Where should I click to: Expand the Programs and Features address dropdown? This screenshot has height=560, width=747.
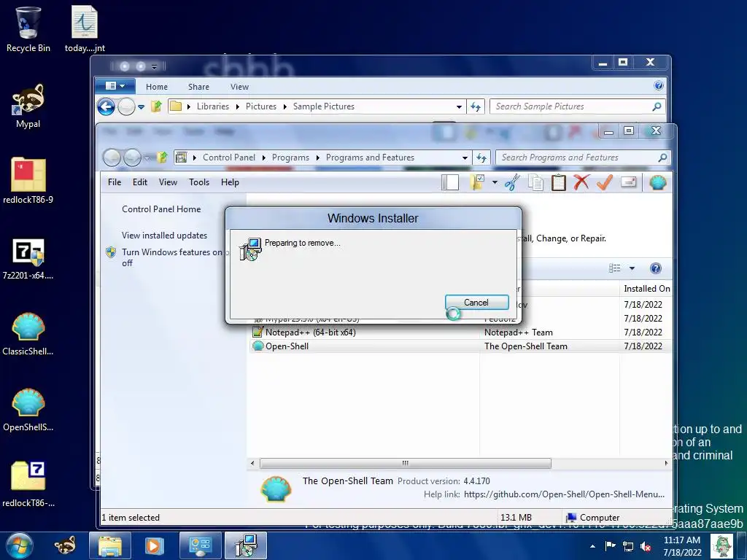coord(465,157)
